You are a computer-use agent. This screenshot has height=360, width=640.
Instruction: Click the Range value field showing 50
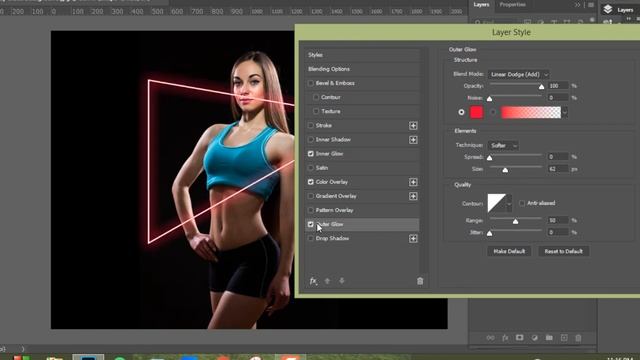(x=558, y=220)
